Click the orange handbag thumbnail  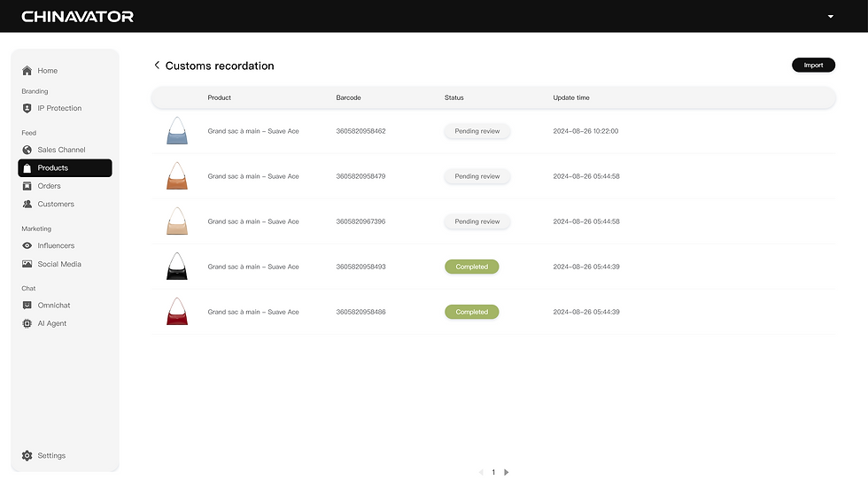point(177,176)
